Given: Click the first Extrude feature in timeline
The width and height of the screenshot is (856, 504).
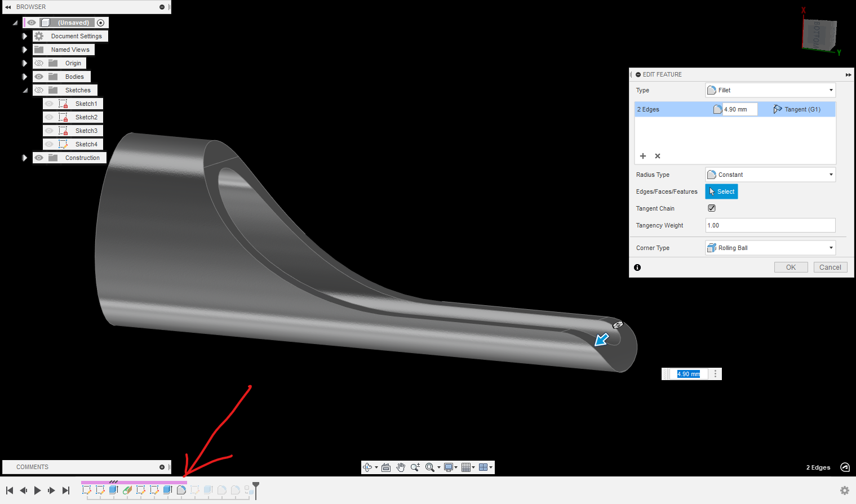Looking at the screenshot, I should pyautogui.click(x=113, y=490).
